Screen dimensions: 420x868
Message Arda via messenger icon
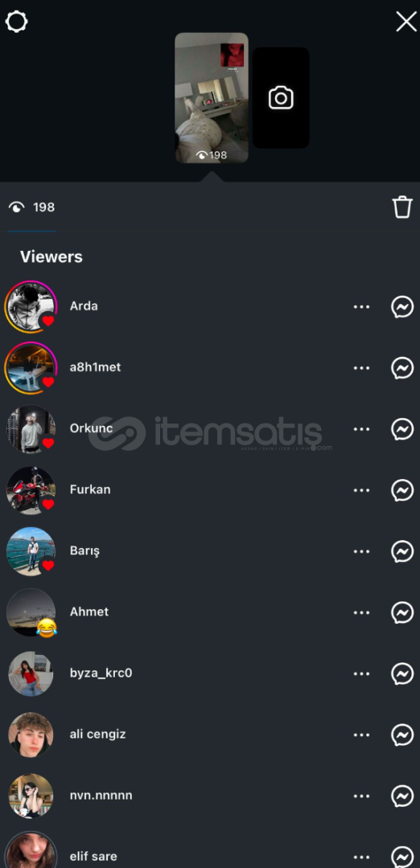coord(402,306)
